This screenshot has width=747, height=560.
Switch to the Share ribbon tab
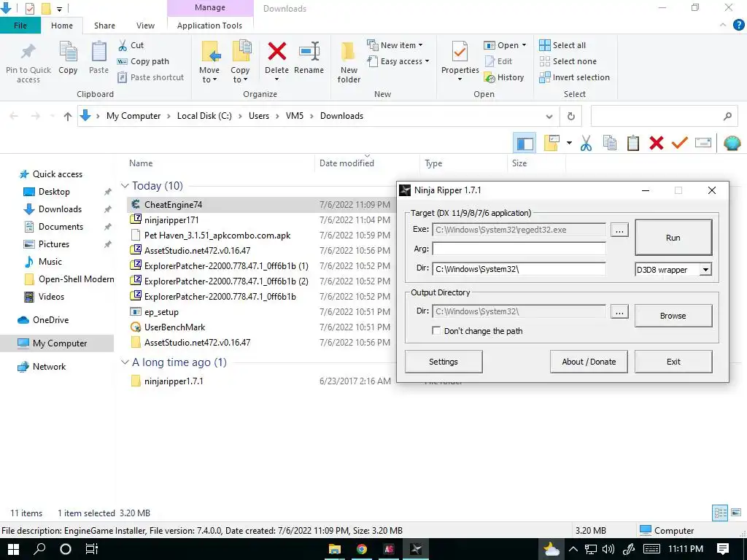(104, 26)
